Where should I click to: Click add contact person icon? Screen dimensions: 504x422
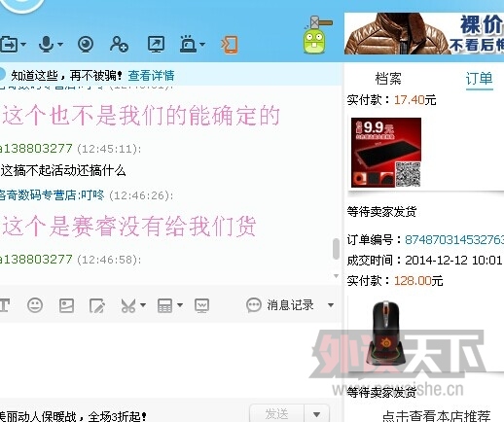[x=119, y=45]
